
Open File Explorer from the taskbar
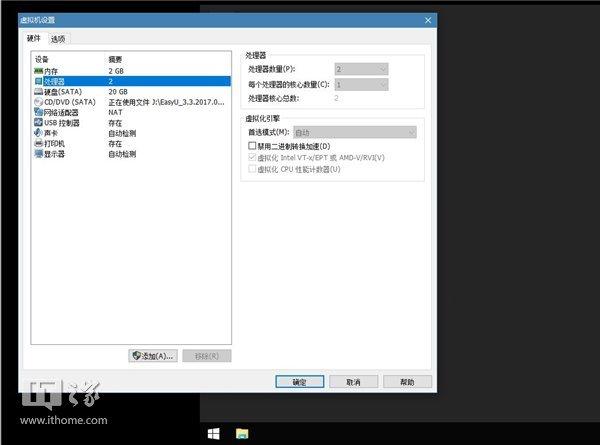click(242, 434)
